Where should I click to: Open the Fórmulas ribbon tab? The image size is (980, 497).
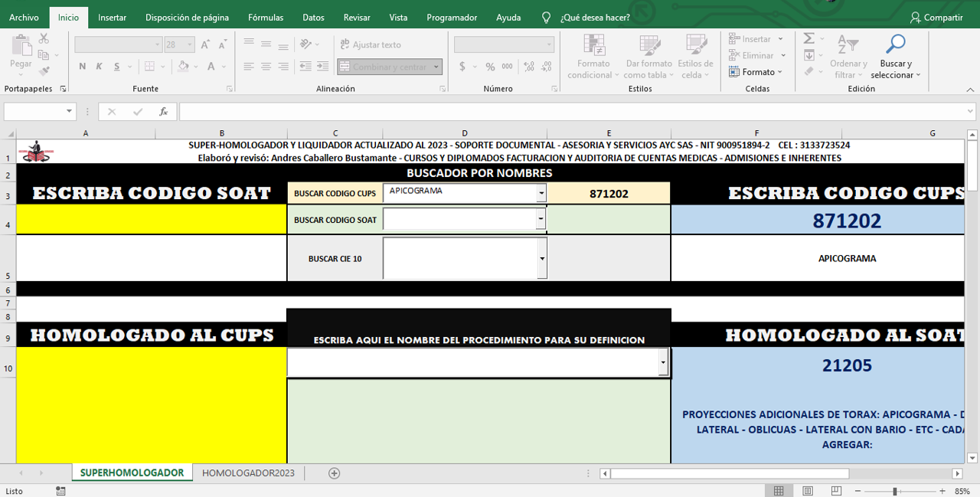click(x=265, y=17)
